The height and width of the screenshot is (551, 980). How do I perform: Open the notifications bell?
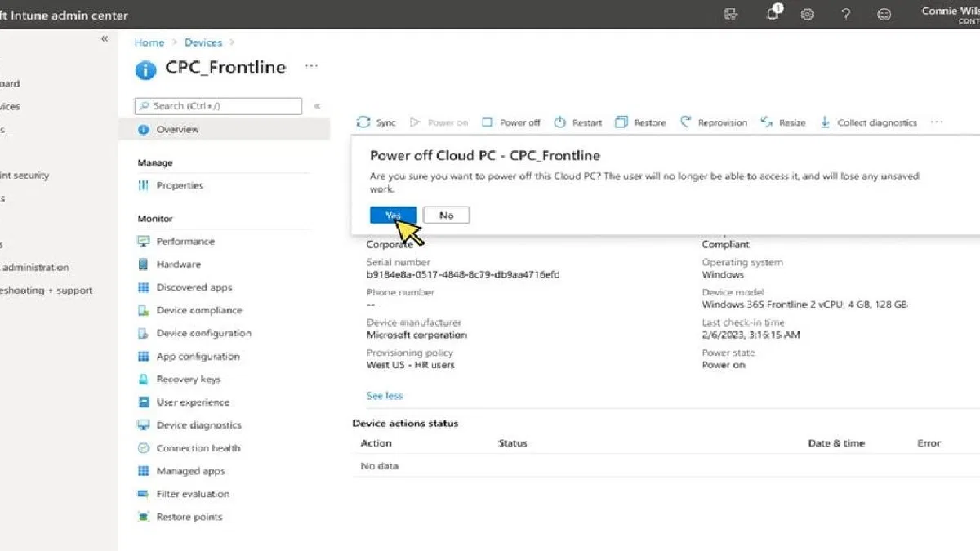773,14
